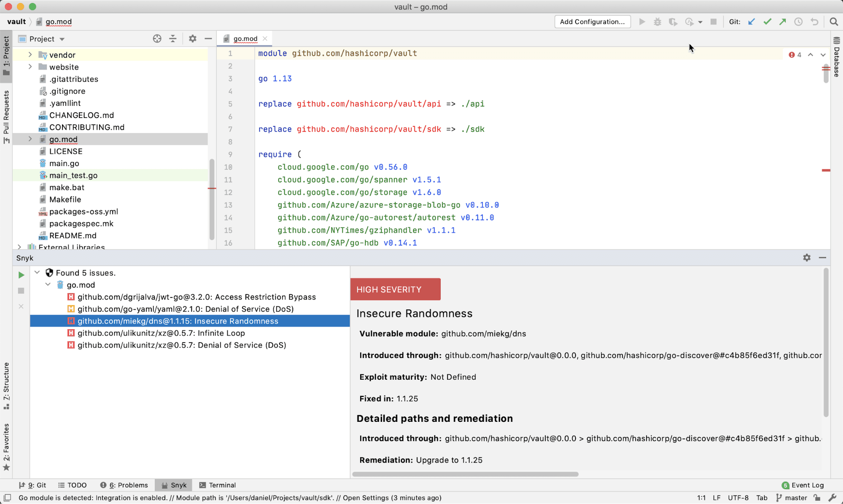The image size is (843, 504).
Task: Expand the go.mod node in Project tree
Action: (30, 139)
